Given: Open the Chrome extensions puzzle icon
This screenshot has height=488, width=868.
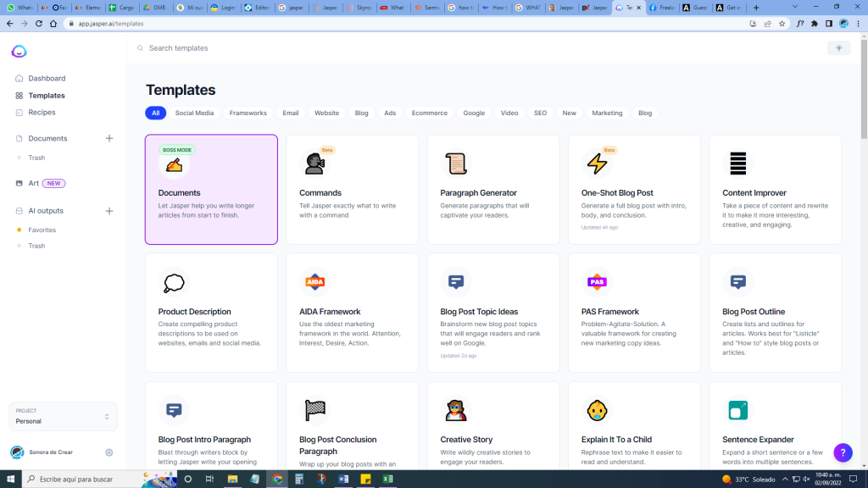Looking at the screenshot, I should point(815,24).
